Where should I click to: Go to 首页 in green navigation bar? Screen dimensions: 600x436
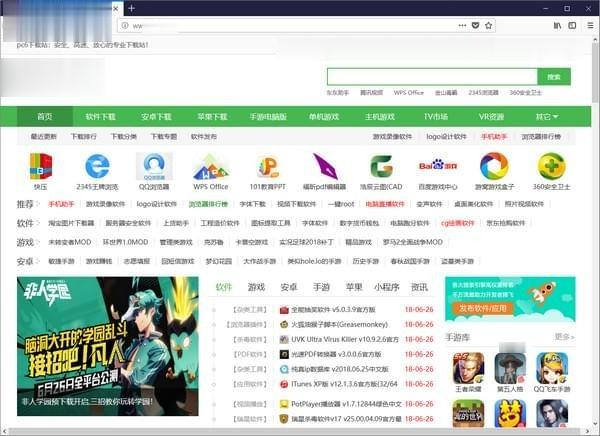(45, 116)
